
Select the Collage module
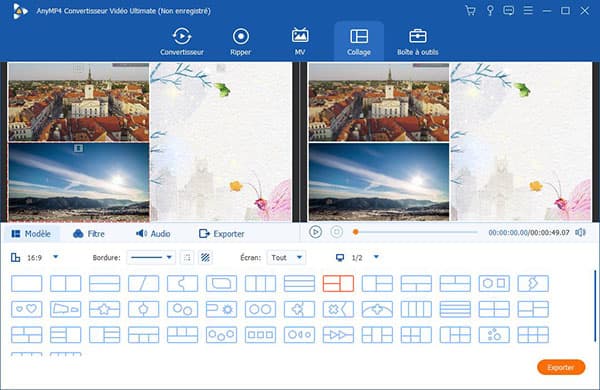click(359, 41)
